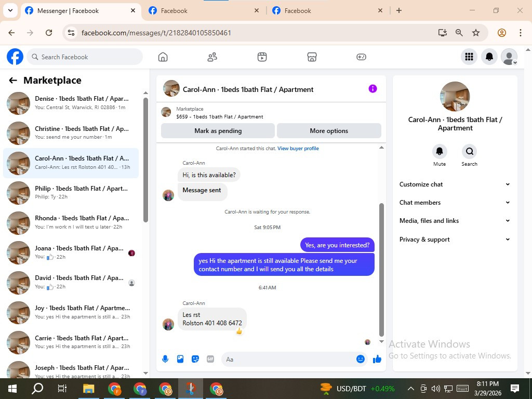The width and height of the screenshot is (532, 399).
Task: Click the chat messages scrollbar
Action: [x=381, y=270]
